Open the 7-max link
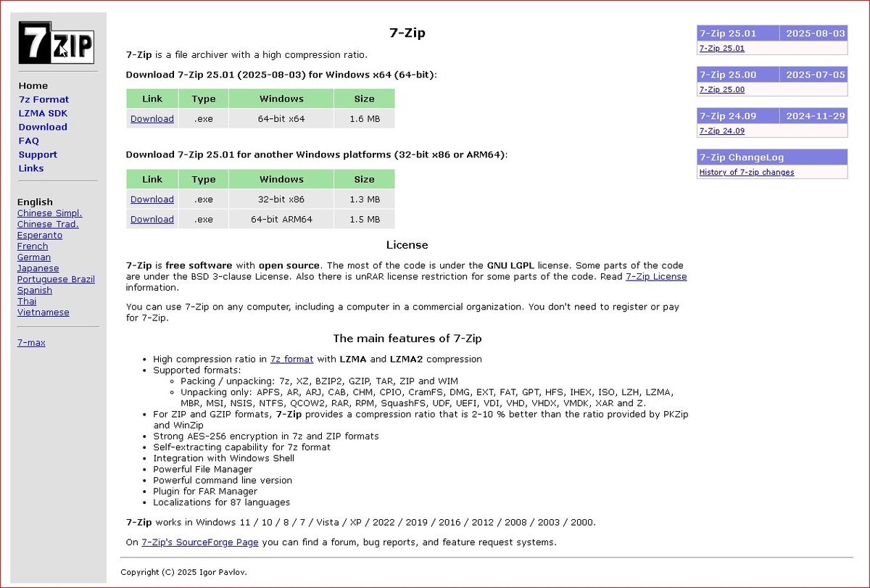 coord(31,342)
